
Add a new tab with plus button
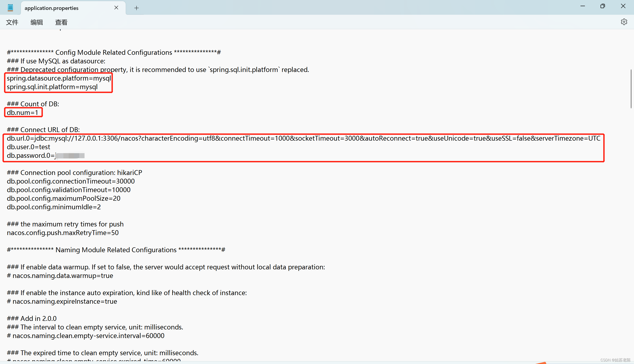(x=136, y=8)
